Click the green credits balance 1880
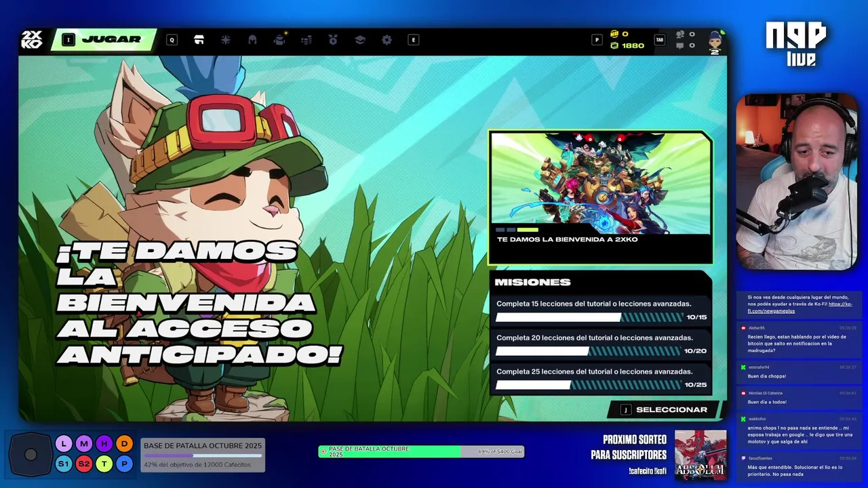 click(x=628, y=45)
